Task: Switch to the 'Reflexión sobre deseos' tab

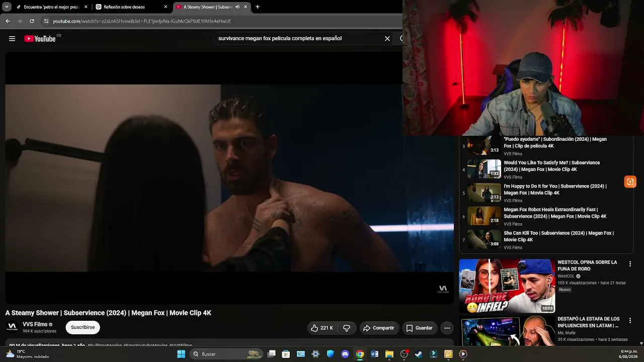Action: pyautogui.click(x=132, y=7)
